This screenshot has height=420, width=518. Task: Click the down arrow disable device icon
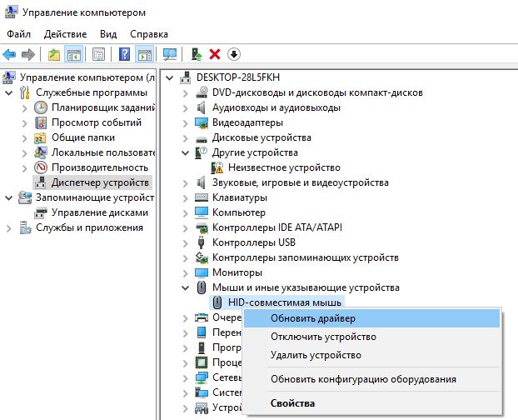point(234,54)
